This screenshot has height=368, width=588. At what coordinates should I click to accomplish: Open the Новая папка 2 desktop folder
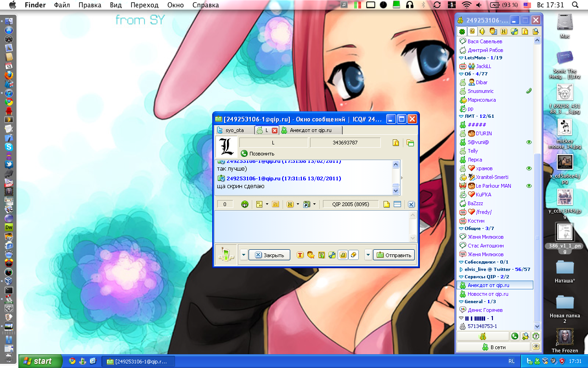[x=565, y=309]
